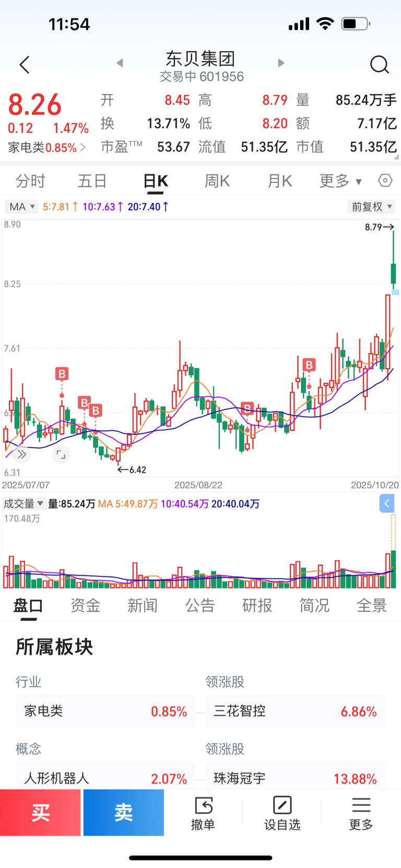Image resolution: width=401 pixels, height=868 pixels.
Task: Open the 简况 tab
Action: point(314,606)
